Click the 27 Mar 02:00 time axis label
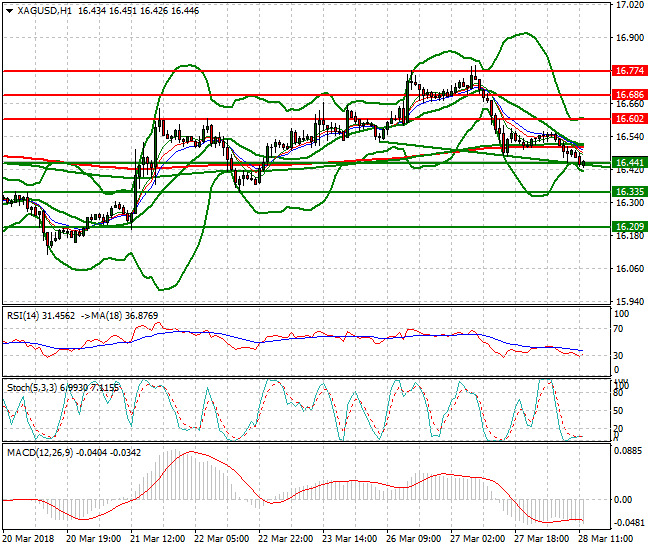Image resolution: width=650 pixels, height=550 pixels. (478, 539)
